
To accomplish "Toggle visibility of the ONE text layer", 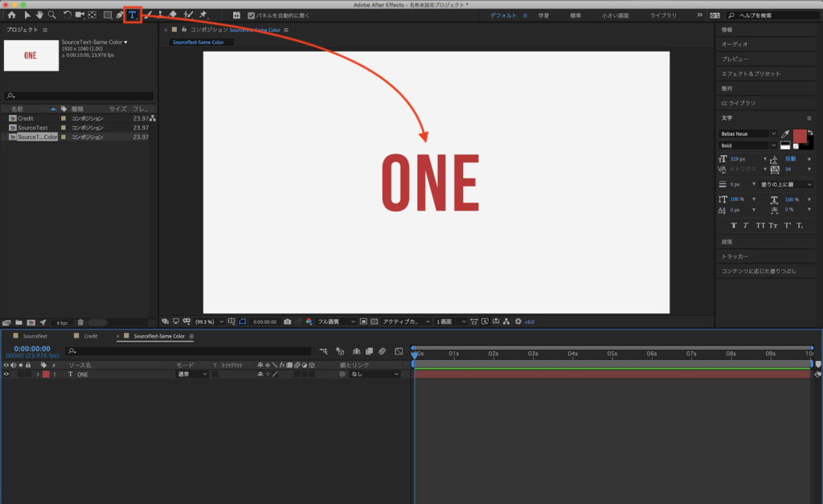I will [5, 374].
